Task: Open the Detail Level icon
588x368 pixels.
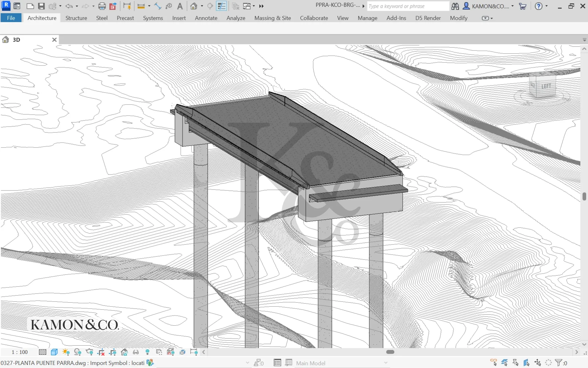Action: [43, 352]
